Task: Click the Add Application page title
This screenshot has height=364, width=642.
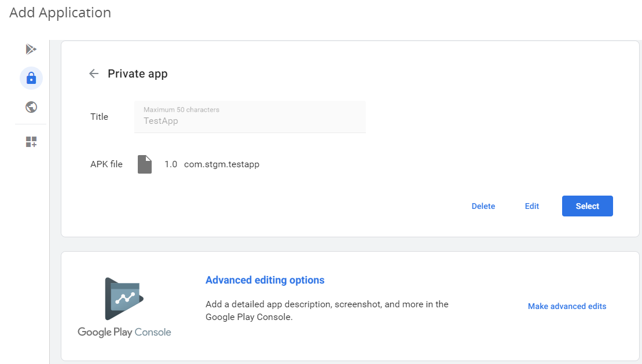Action: (x=60, y=12)
